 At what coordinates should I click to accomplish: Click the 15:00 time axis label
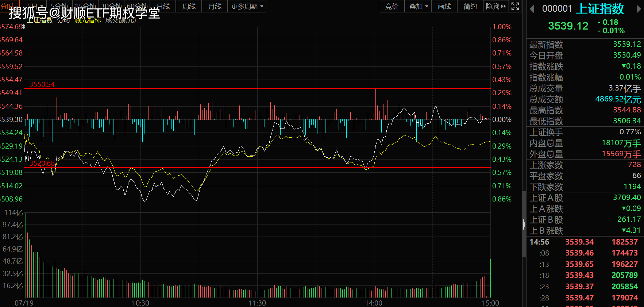[x=490, y=303]
